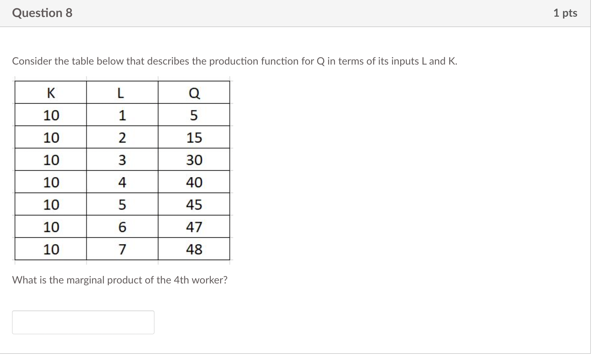The height and width of the screenshot is (364, 595).
Task: Click the cell showing Q value 5
Action: click(193, 115)
